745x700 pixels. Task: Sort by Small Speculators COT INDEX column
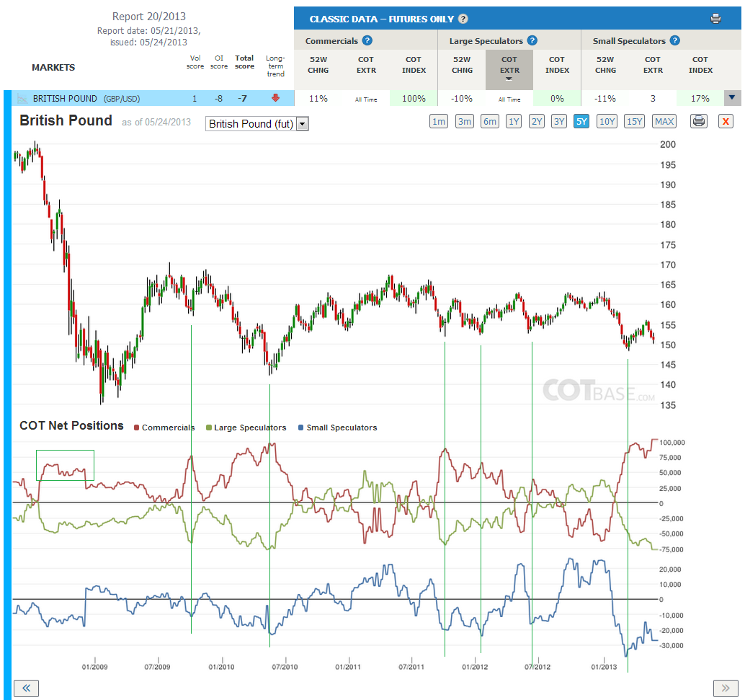pyautogui.click(x=700, y=65)
